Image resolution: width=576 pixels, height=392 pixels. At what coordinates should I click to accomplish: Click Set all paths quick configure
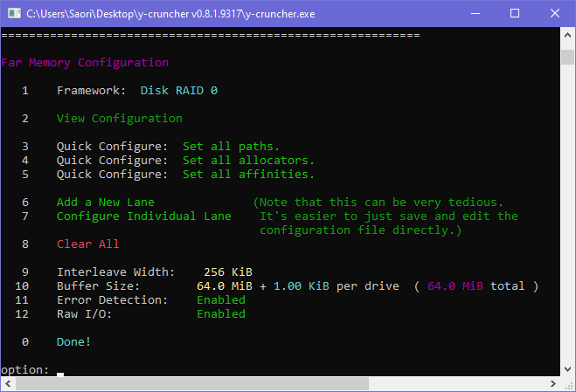coord(231,147)
